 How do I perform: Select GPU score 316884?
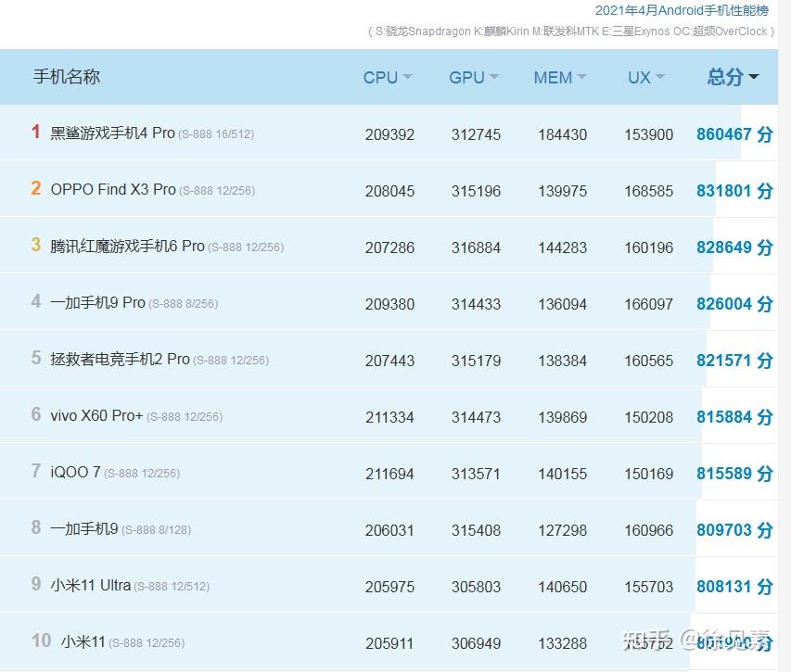click(476, 247)
